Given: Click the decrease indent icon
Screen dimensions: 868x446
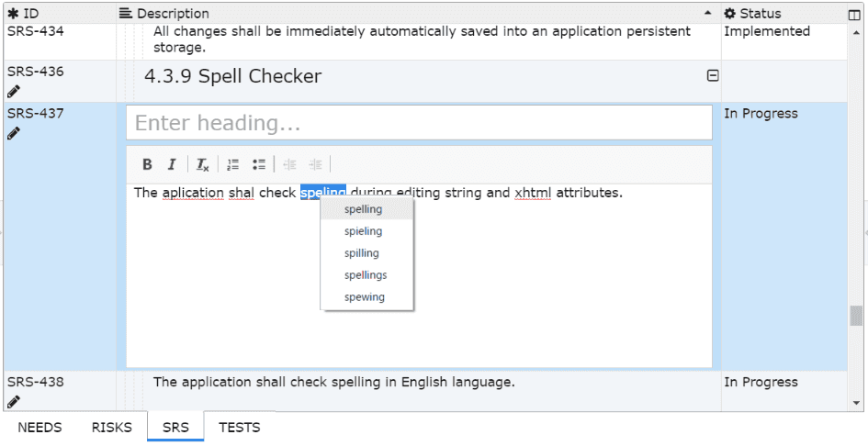Looking at the screenshot, I should pyautogui.click(x=289, y=165).
